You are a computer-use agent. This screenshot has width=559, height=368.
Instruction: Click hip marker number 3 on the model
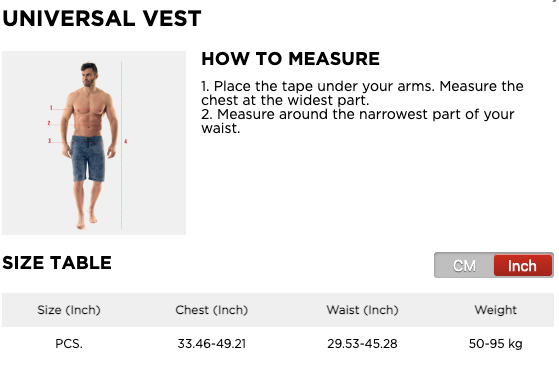tap(50, 141)
